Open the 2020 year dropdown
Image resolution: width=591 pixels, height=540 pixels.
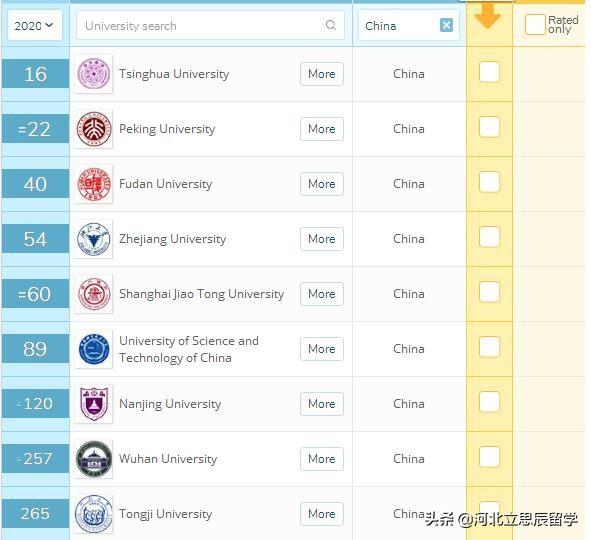pos(34,26)
